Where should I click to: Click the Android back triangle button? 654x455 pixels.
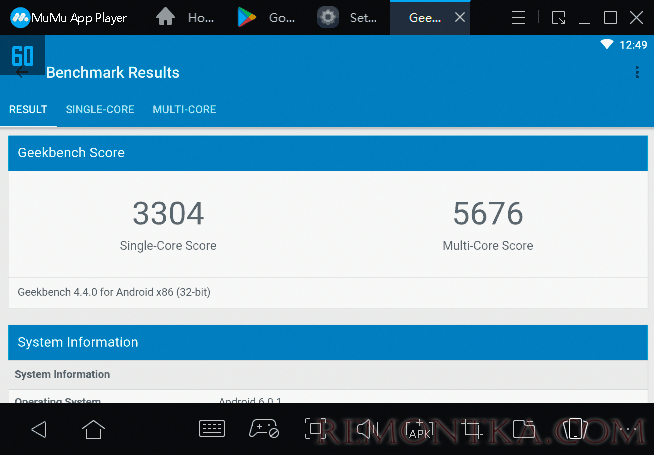(39, 429)
